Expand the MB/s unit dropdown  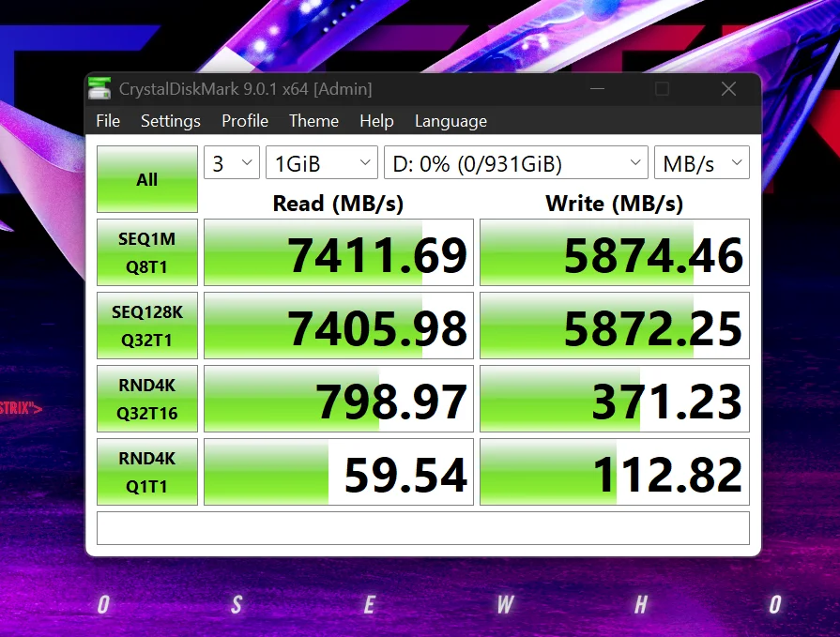pos(702,162)
